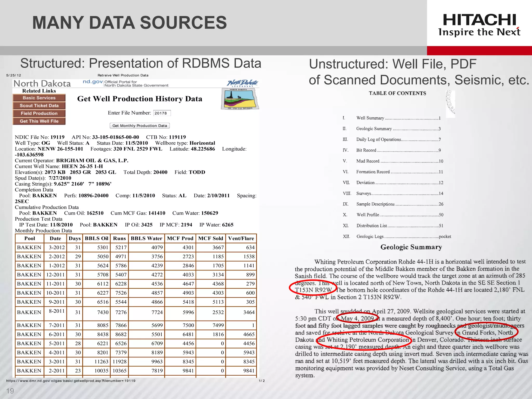Viewport: 532px width, 399px height.
Task: Click well name HEEN 26-35 1-H
Action: [82, 167]
